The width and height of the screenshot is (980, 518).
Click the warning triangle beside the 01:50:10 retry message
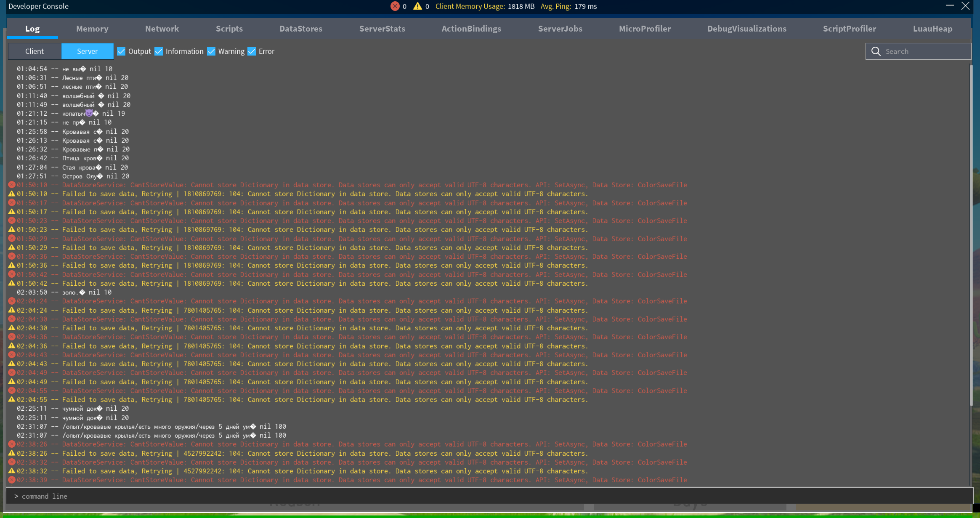pos(11,194)
